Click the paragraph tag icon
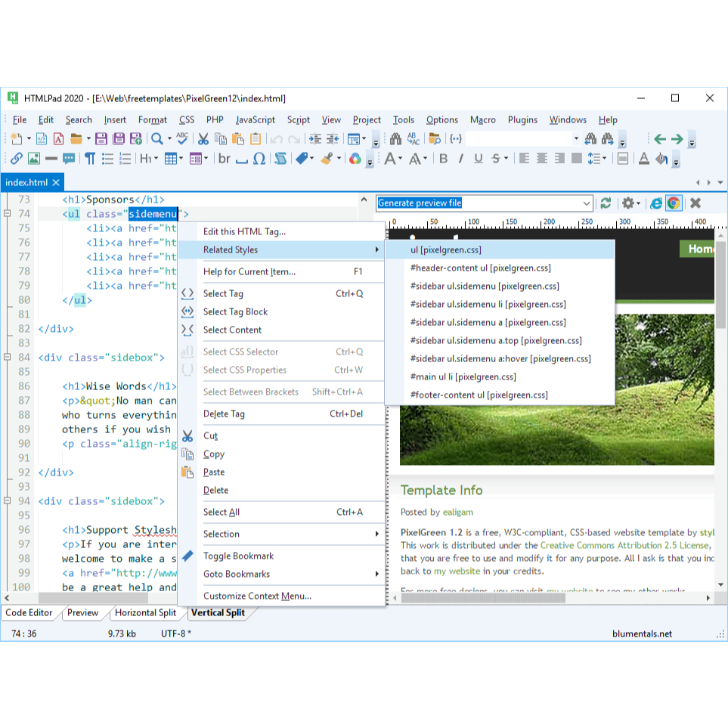This screenshot has width=728, height=728. pos(89,159)
